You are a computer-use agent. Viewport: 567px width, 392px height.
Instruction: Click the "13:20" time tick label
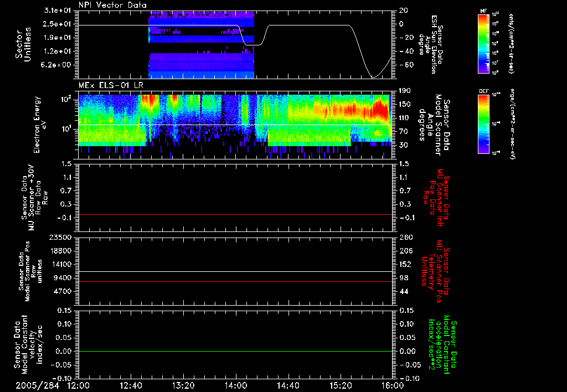click(x=183, y=386)
